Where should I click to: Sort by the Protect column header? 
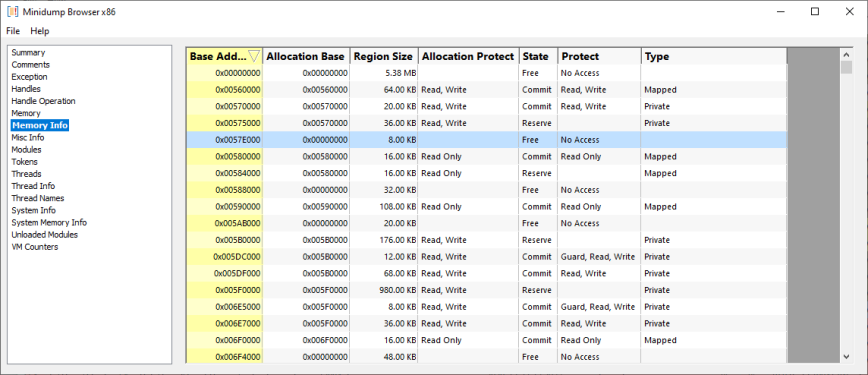[600, 56]
